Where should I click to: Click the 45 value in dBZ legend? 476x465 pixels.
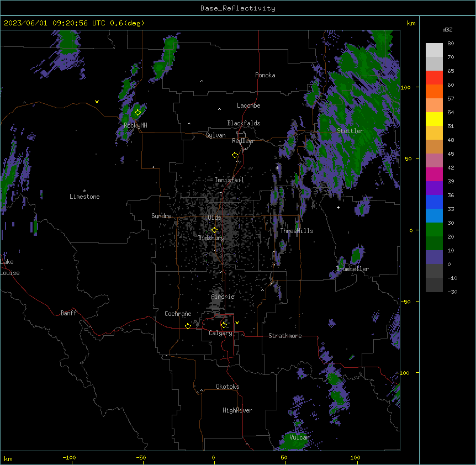[451, 154]
